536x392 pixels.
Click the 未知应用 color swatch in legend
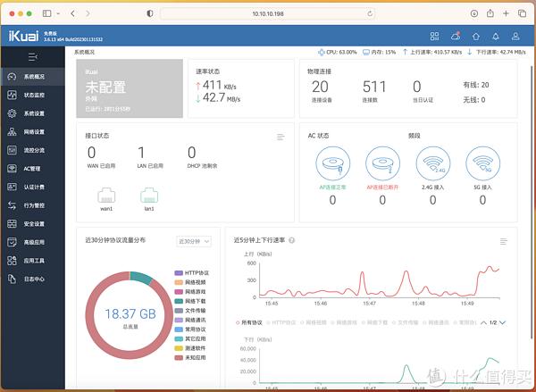[x=178, y=357]
